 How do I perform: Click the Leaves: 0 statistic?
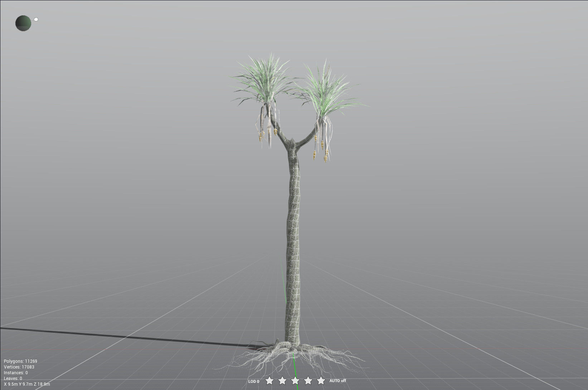[x=13, y=379]
